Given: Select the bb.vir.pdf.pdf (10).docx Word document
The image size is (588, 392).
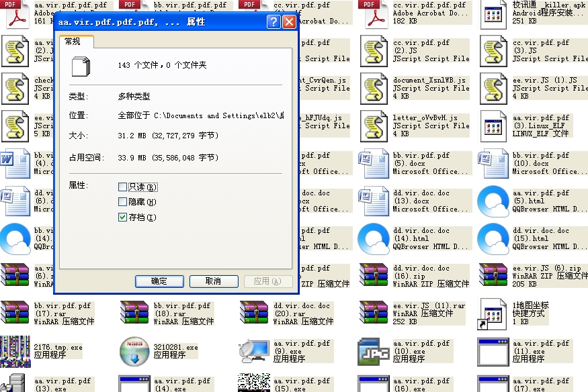Looking at the screenshot, I should tap(494, 163).
